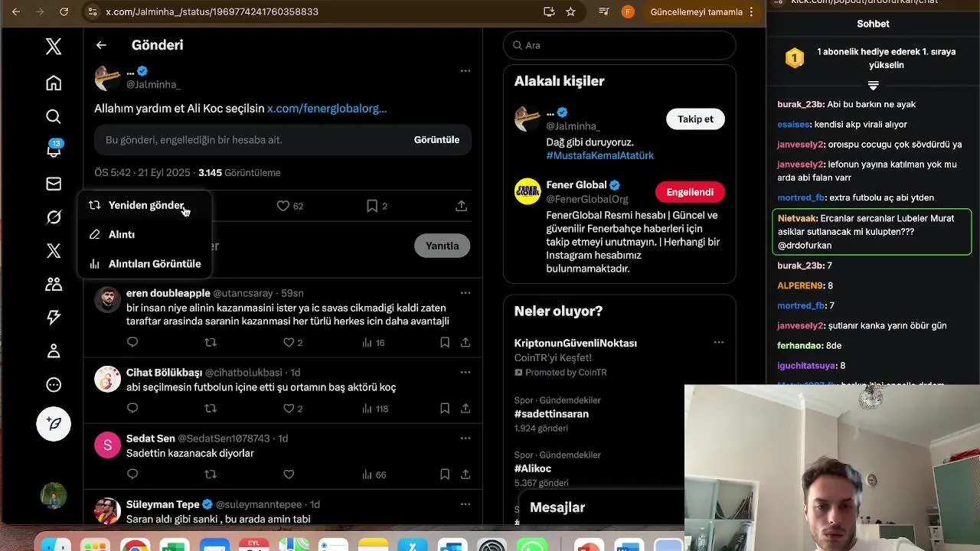This screenshot has height=551, width=980.
Task: Like Sedat Sen's reply
Action: click(x=289, y=474)
